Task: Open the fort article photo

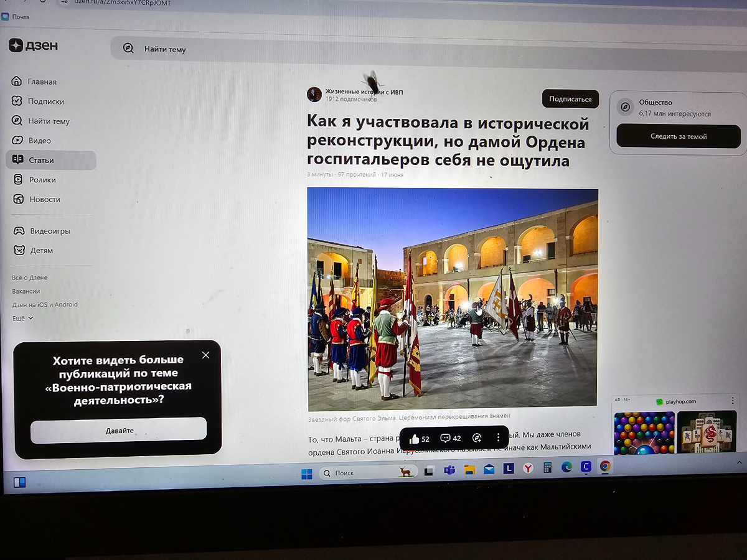Action: point(453,299)
